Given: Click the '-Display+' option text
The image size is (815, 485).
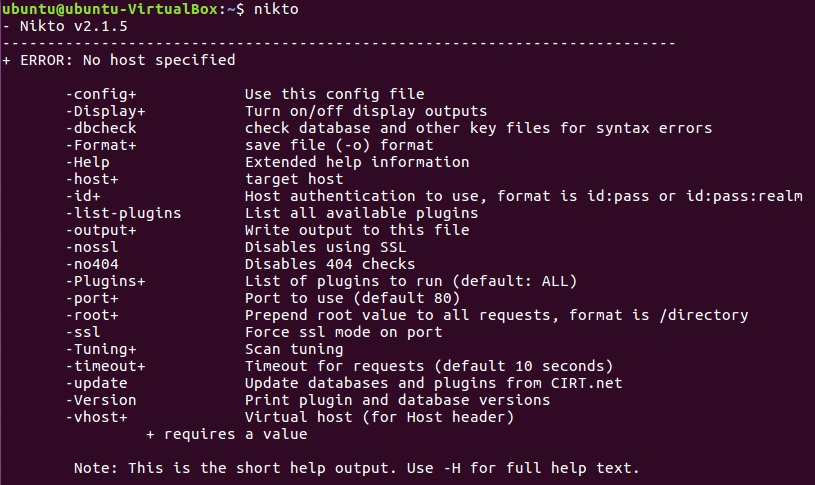Looking at the screenshot, I should (105, 111).
